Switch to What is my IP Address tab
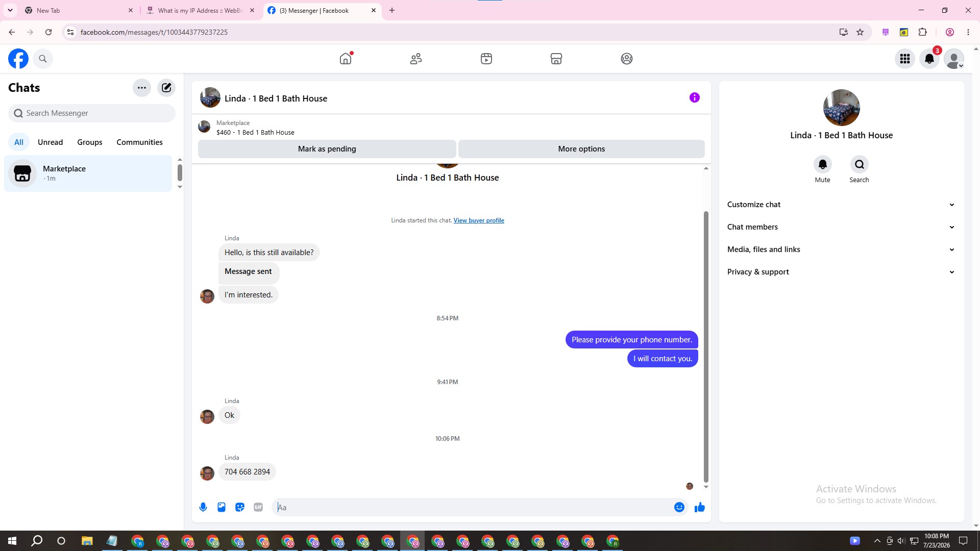This screenshot has width=980, height=551. click(201, 10)
